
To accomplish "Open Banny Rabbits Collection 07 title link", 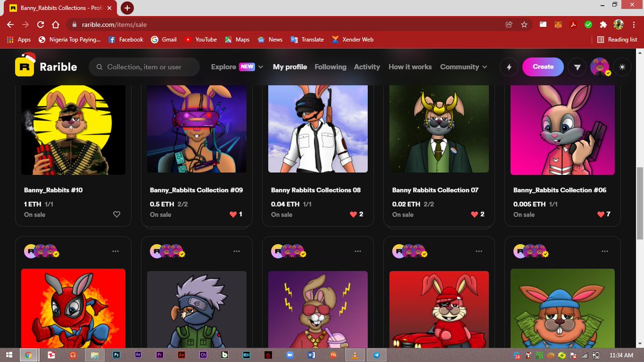I will (435, 190).
